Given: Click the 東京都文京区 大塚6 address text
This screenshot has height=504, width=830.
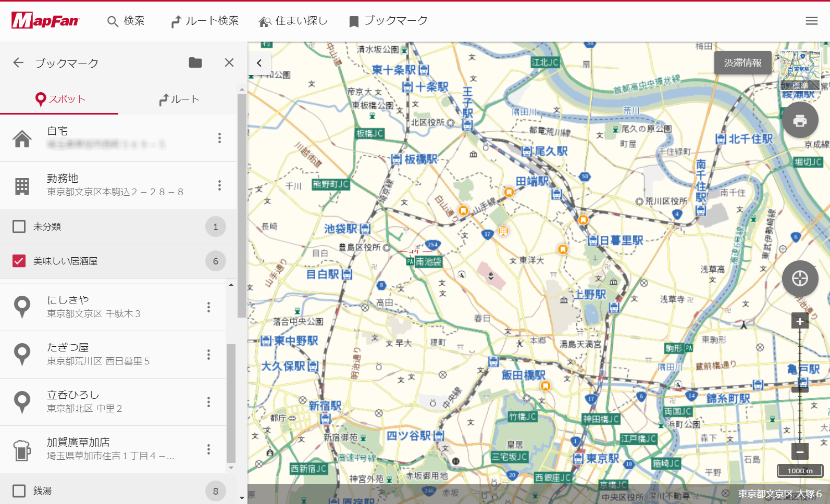Looking at the screenshot, I should coord(779,494).
